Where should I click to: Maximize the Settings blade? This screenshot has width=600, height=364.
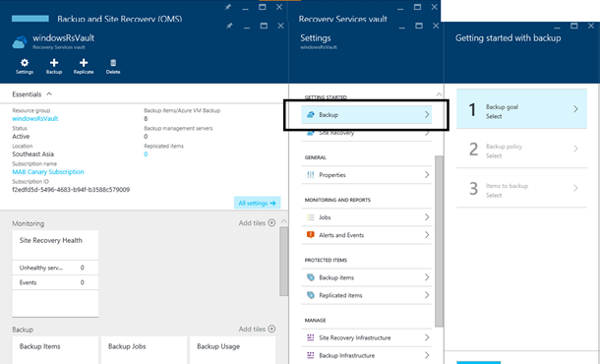419,26
